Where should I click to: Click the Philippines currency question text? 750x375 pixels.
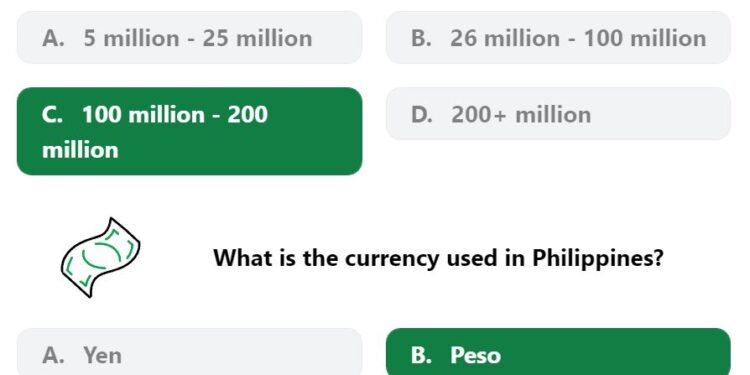438,258
